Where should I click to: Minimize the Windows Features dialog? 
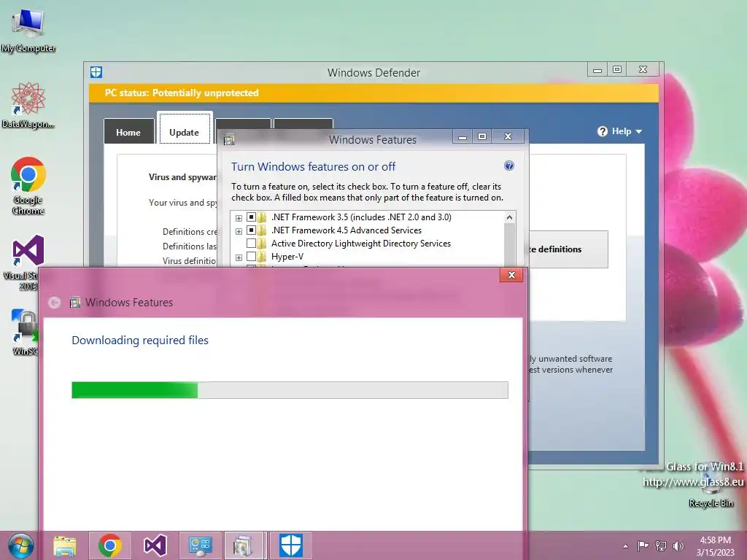click(x=462, y=137)
